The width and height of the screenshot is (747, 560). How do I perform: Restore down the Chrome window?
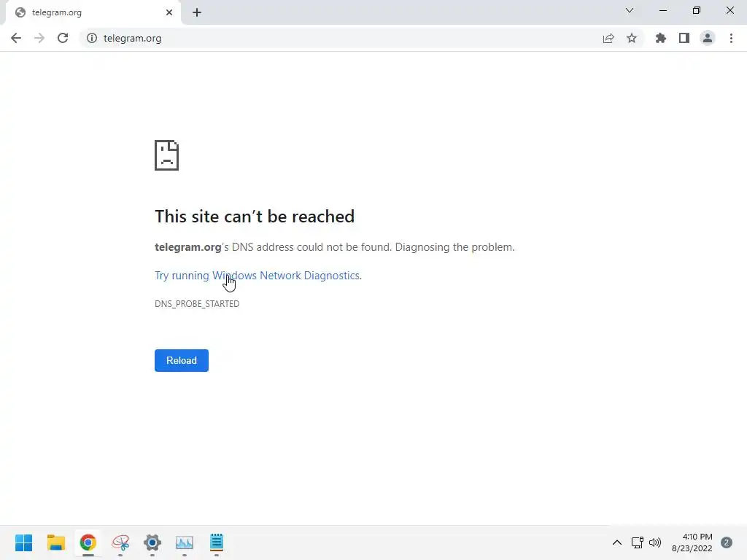point(697,10)
